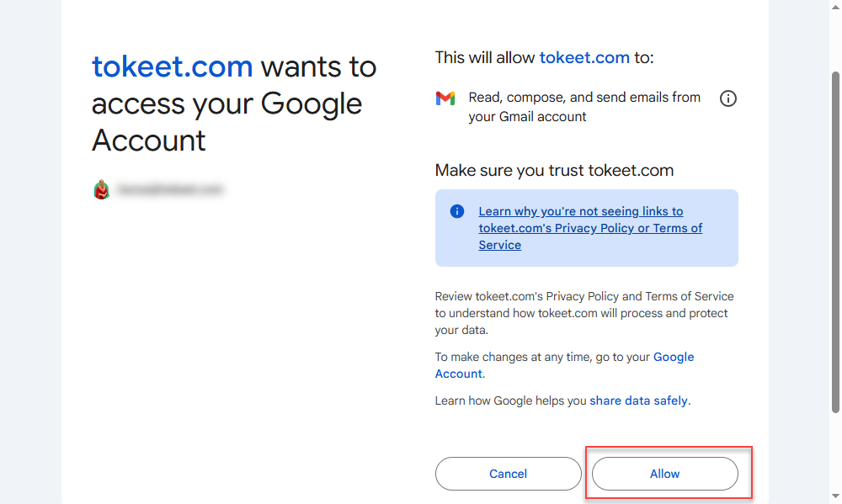The width and height of the screenshot is (842, 504).
Task: Click the scrollbar up arrow
Action: click(835, 7)
